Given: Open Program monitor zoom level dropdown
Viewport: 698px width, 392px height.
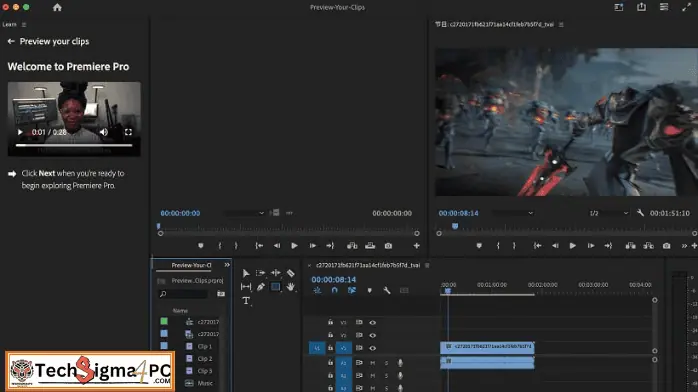Looking at the screenshot, I should [x=513, y=213].
